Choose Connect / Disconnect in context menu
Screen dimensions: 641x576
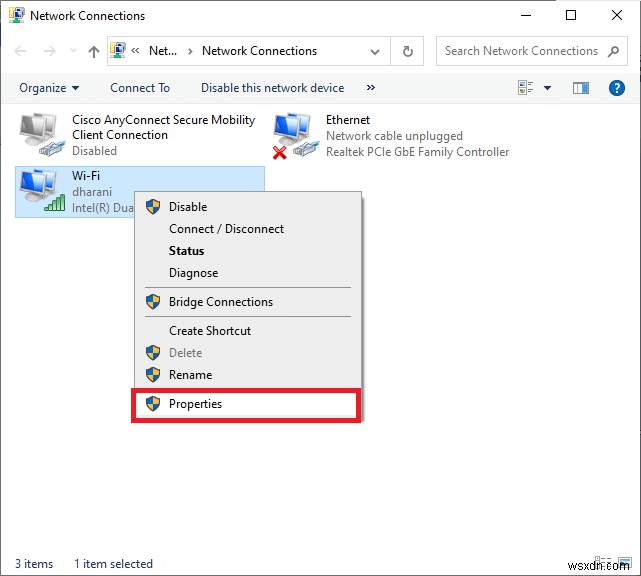click(x=248, y=229)
